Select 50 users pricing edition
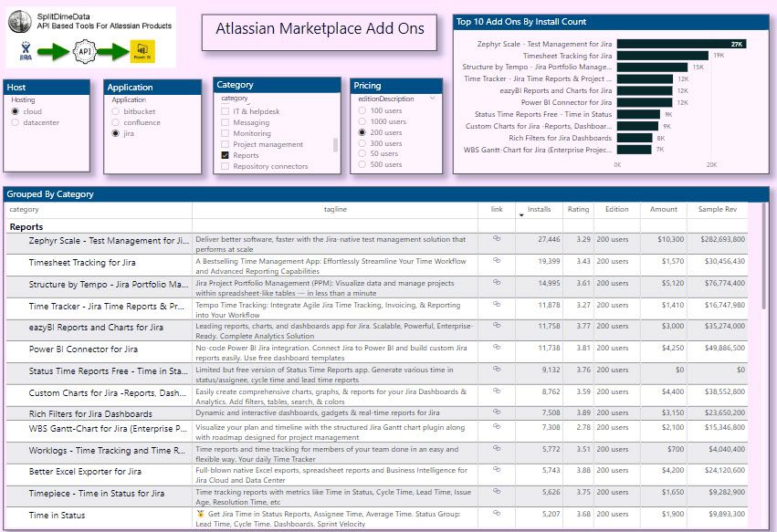This screenshot has width=777, height=532. point(362,153)
